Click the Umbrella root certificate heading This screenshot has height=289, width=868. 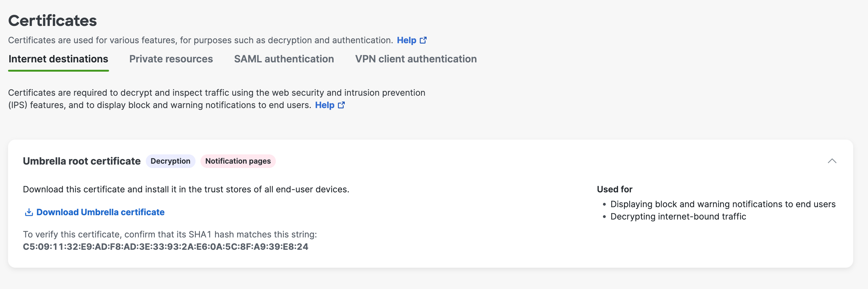(82, 161)
